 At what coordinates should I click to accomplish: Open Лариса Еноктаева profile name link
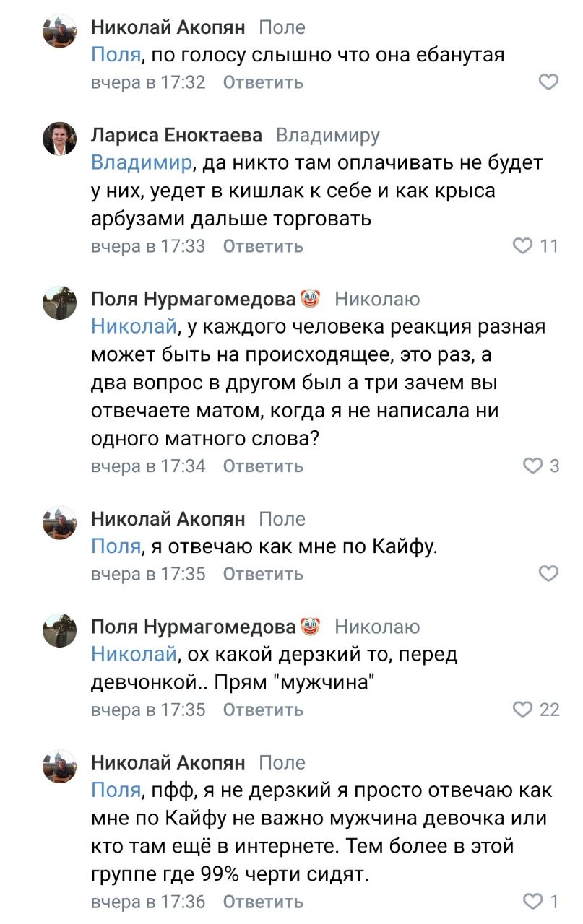(177, 135)
